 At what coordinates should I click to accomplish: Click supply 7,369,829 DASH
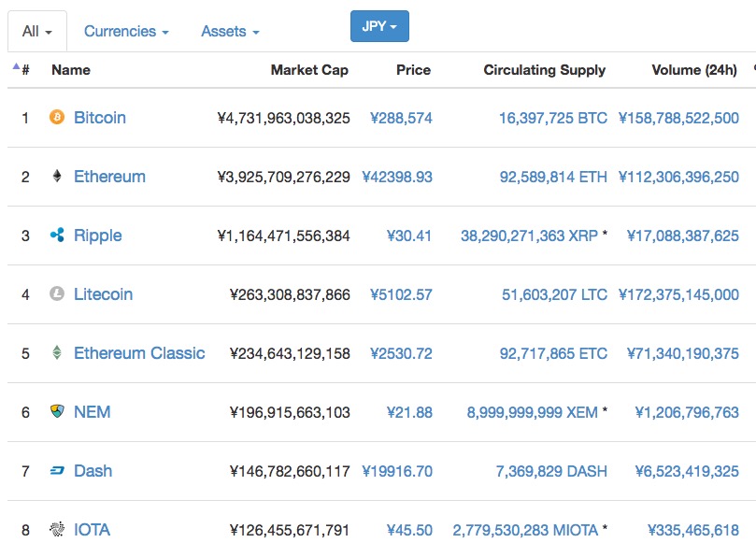pyautogui.click(x=551, y=471)
